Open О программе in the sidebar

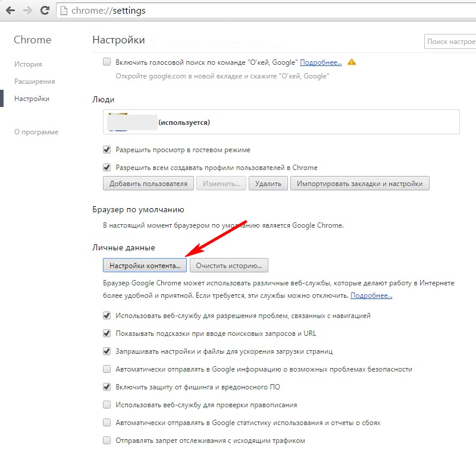click(36, 132)
